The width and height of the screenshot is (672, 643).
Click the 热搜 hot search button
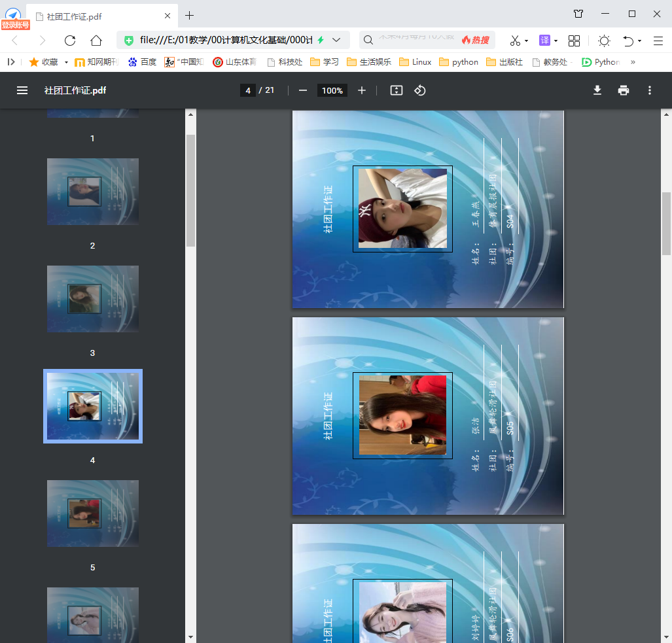(476, 41)
